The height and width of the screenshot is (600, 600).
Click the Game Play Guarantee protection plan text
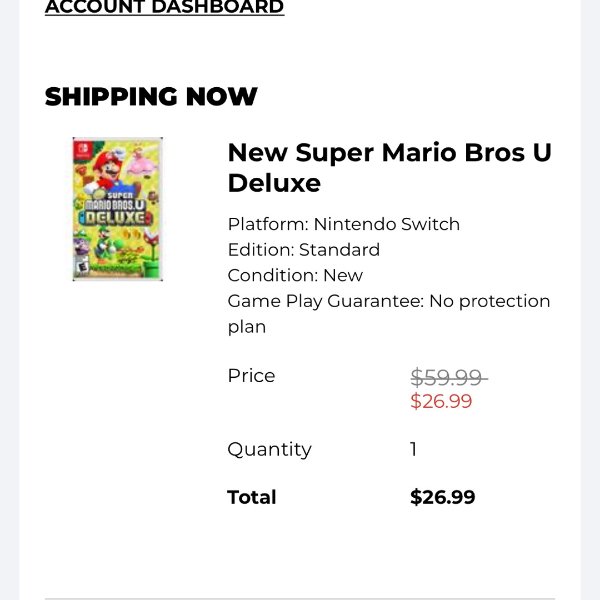(x=389, y=314)
